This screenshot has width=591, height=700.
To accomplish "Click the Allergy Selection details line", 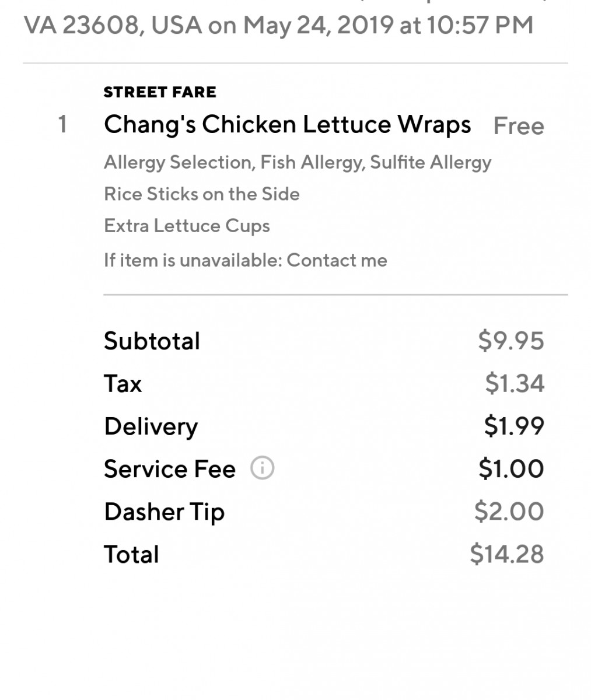I will (x=297, y=162).
